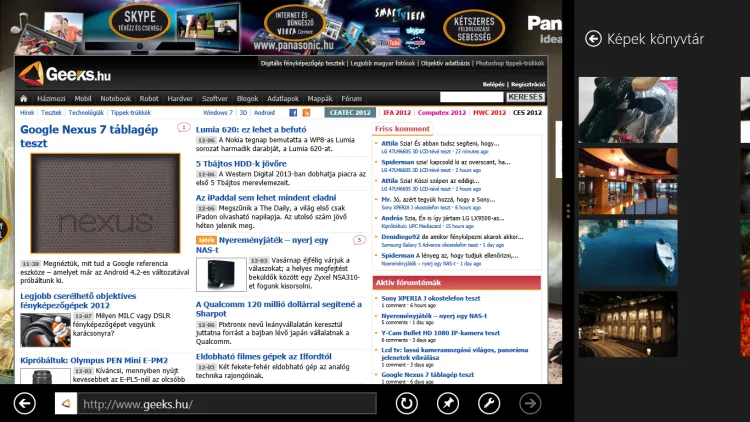Go back from Képek könyvtár

coord(593,39)
